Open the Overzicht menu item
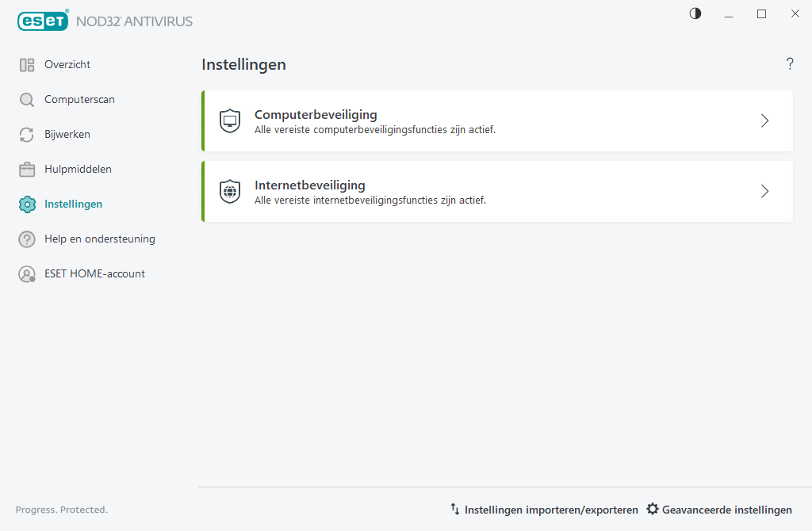The width and height of the screenshot is (812, 531). tap(67, 65)
